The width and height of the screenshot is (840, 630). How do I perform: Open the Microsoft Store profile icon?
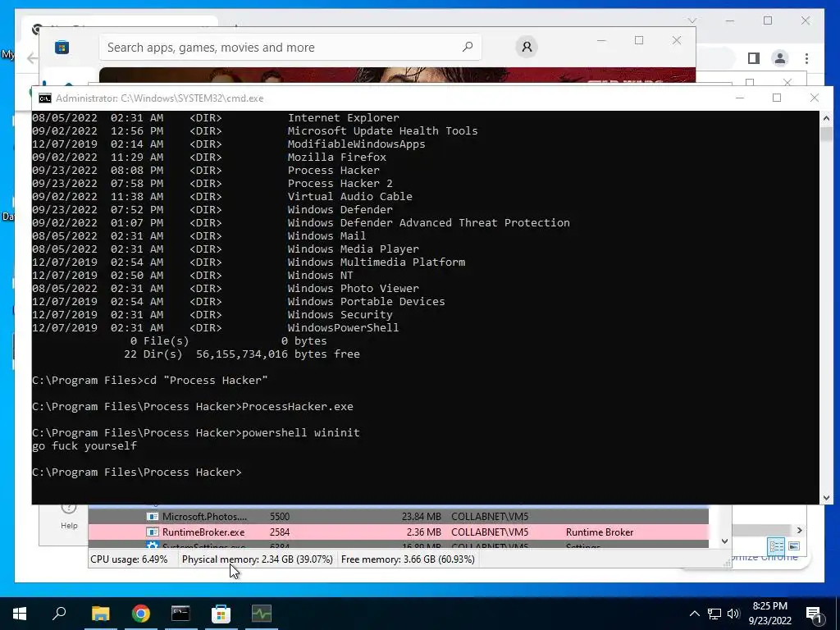(x=527, y=47)
